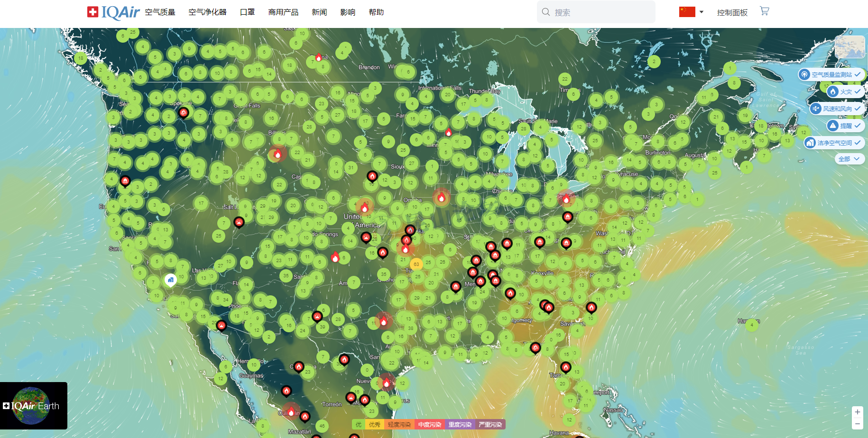Zoom in the map with plus button

click(857, 412)
